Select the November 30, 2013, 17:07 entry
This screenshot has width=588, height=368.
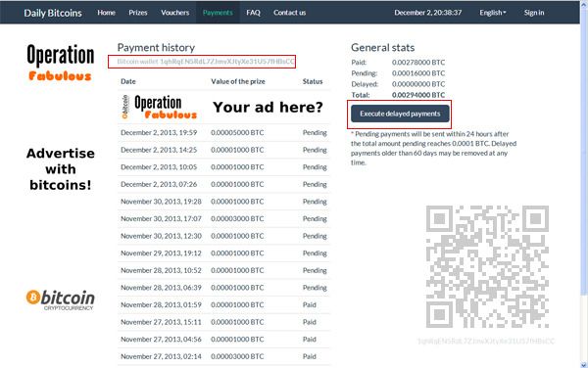pos(223,218)
